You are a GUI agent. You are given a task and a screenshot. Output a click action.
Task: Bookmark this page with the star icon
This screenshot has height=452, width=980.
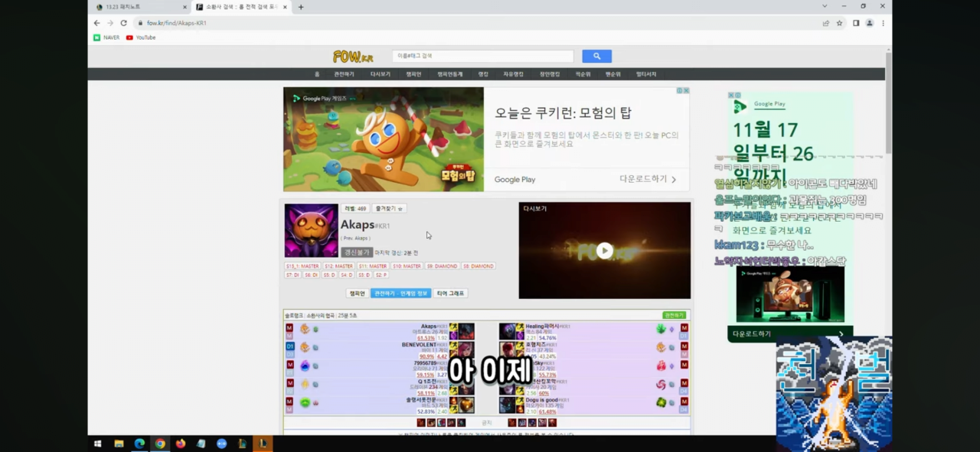point(839,23)
